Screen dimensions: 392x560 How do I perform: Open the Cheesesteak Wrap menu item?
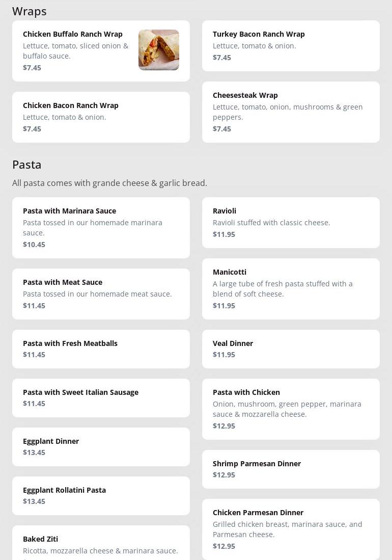[290, 112]
